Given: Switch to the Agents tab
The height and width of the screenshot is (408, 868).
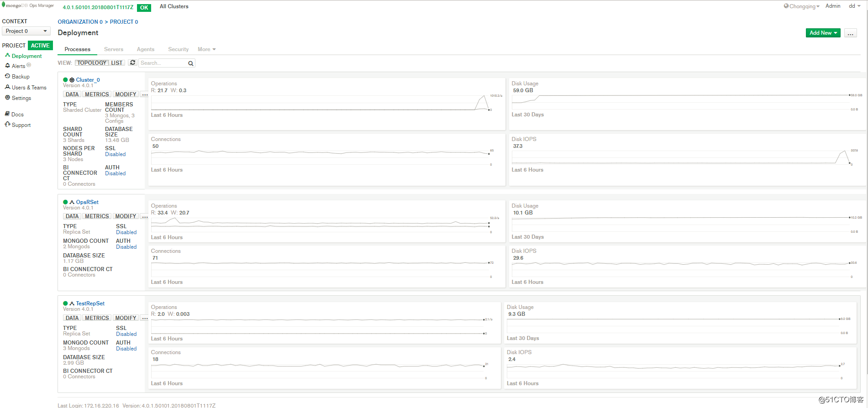Looking at the screenshot, I should point(146,49).
